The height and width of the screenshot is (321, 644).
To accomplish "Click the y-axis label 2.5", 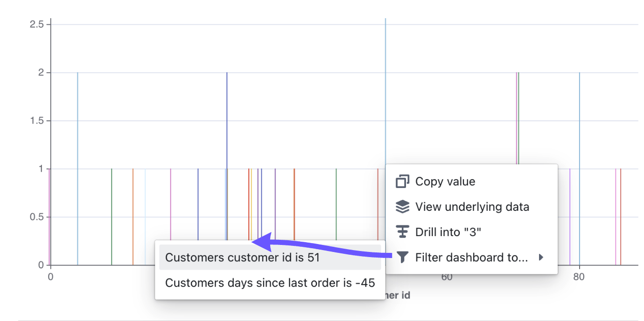I will tap(36, 24).
